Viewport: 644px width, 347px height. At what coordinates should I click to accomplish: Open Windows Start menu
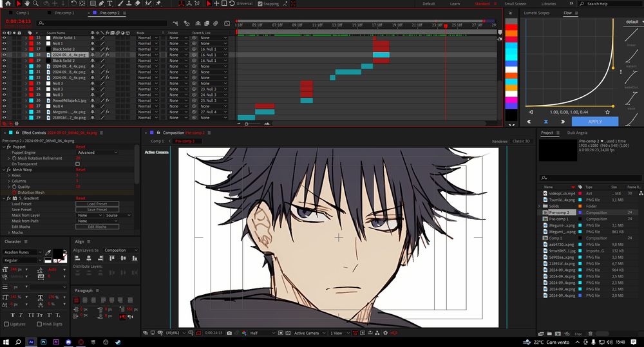pyautogui.click(x=6, y=342)
